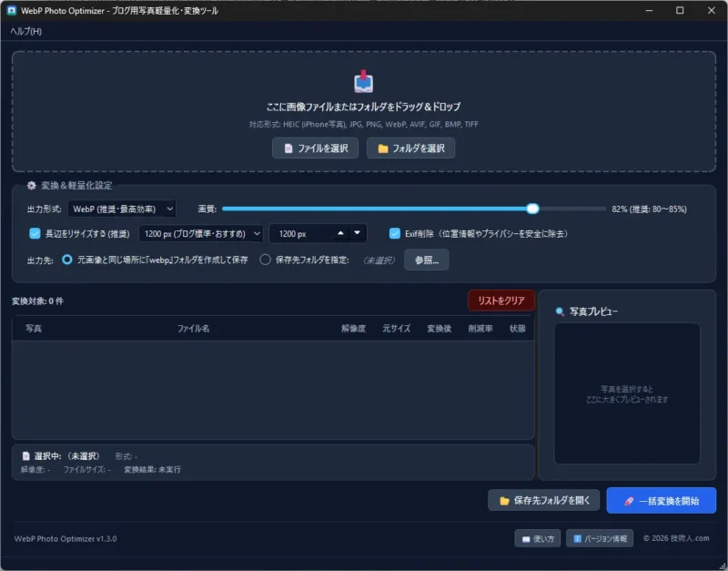Click the フォルダを選択 button
This screenshot has height=571, width=728.
tap(411, 148)
